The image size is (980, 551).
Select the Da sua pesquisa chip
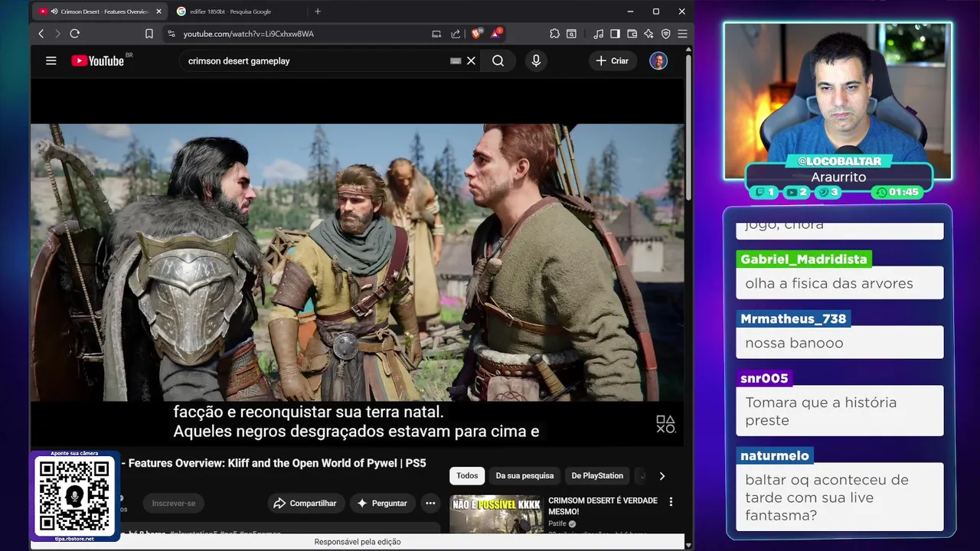click(524, 475)
